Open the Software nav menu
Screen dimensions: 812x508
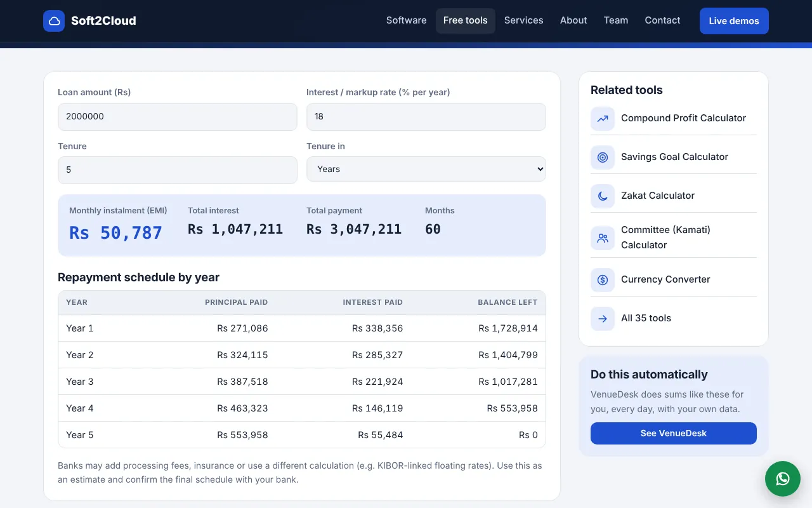click(x=406, y=20)
